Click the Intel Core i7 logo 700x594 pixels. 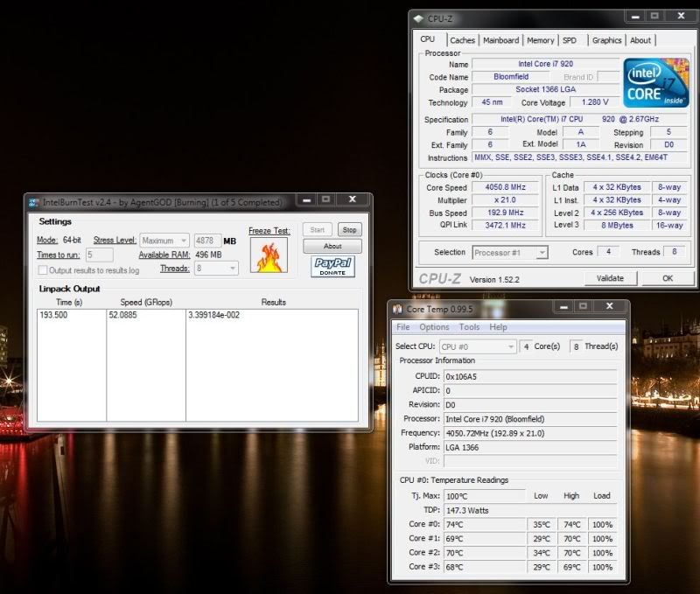tap(655, 83)
